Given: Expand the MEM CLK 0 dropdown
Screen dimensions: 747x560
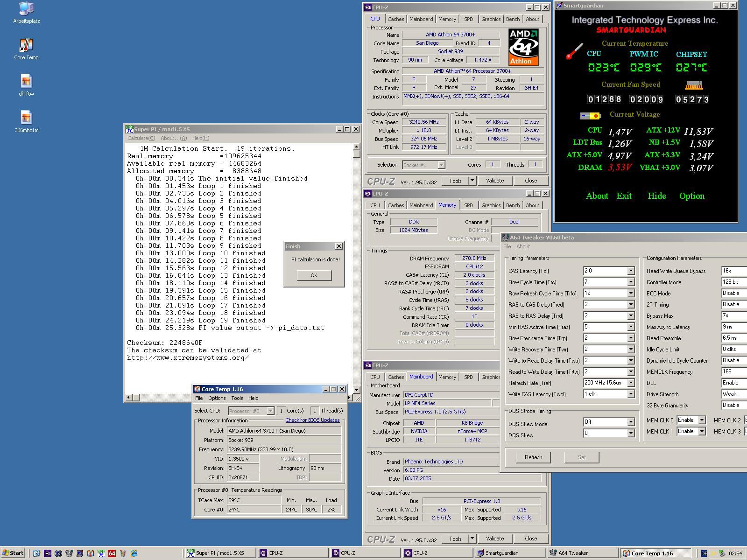Looking at the screenshot, I should [702, 420].
